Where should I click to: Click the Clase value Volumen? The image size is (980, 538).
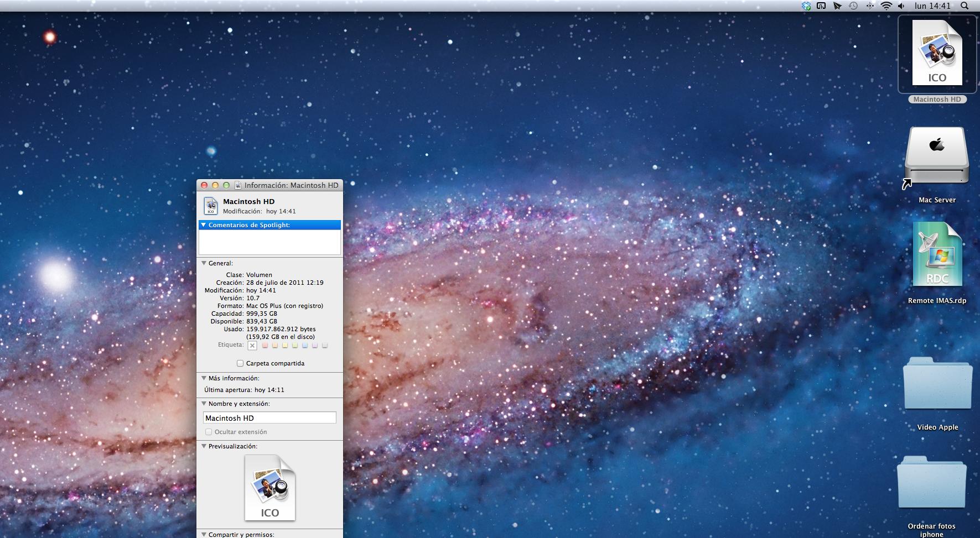(x=259, y=275)
